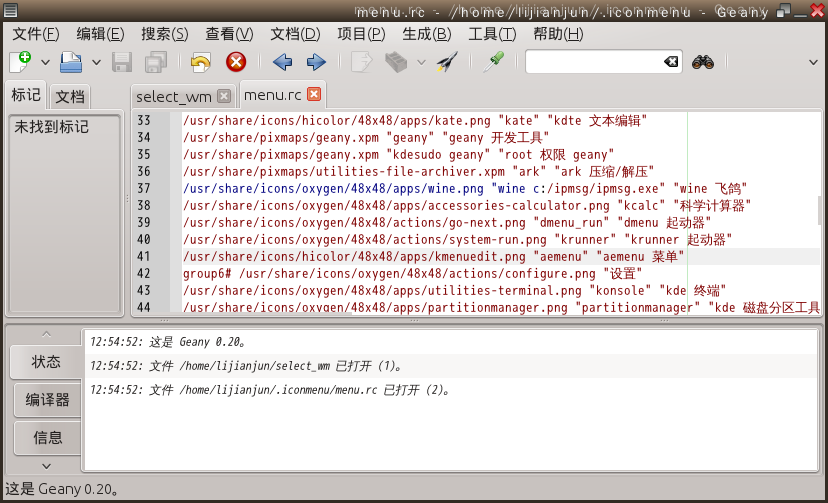The width and height of the screenshot is (828, 503).
Task: Click the kate.png path on line 33
Action: 336,121
